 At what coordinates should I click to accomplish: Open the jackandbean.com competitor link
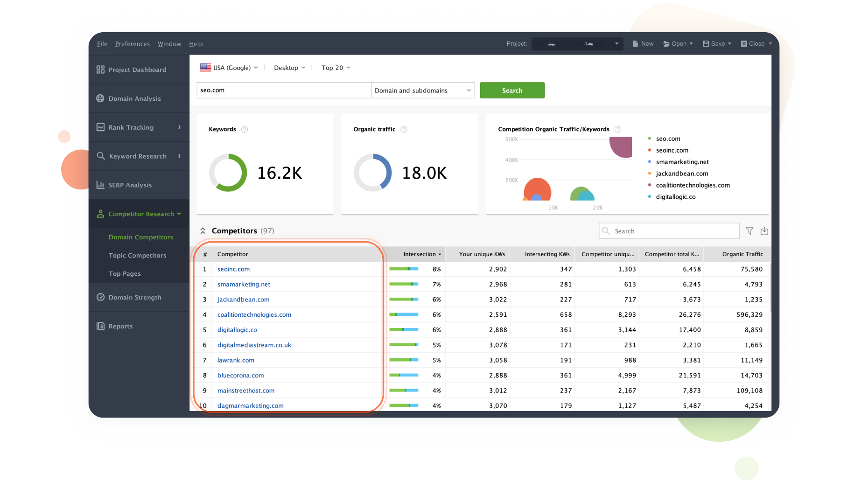(243, 300)
